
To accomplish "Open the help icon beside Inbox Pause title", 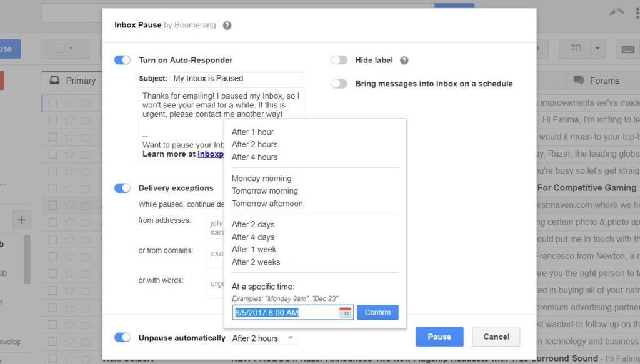I will (x=227, y=25).
